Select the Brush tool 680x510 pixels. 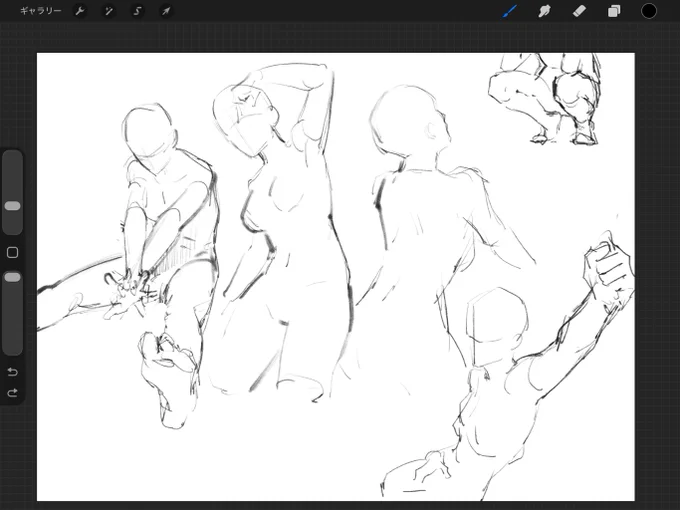pos(510,11)
